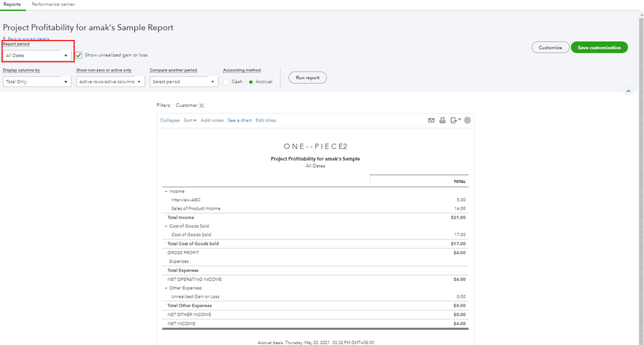Open the Display columns by dropdown
Image resolution: width=644 pixels, height=345 pixels.
tap(37, 82)
